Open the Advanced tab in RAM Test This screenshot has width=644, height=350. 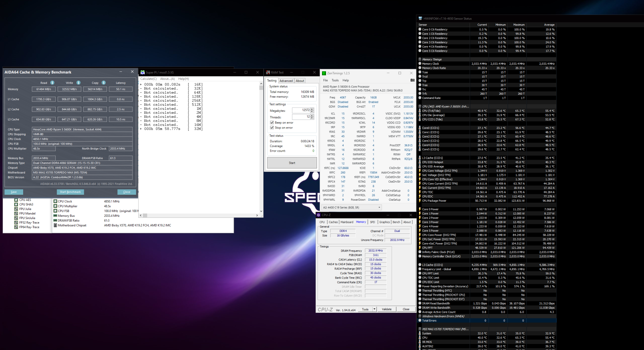pyautogui.click(x=286, y=81)
